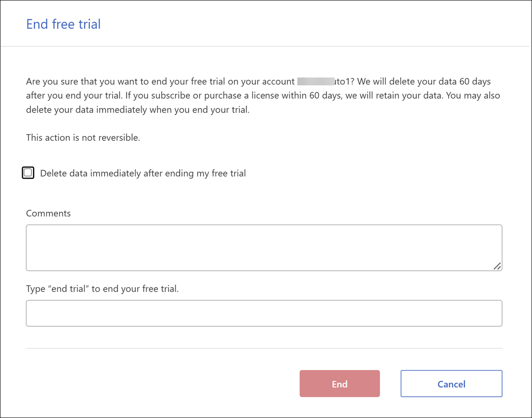The width and height of the screenshot is (532, 418).
Task: Click the word 'End' on the red button
Action: click(339, 384)
